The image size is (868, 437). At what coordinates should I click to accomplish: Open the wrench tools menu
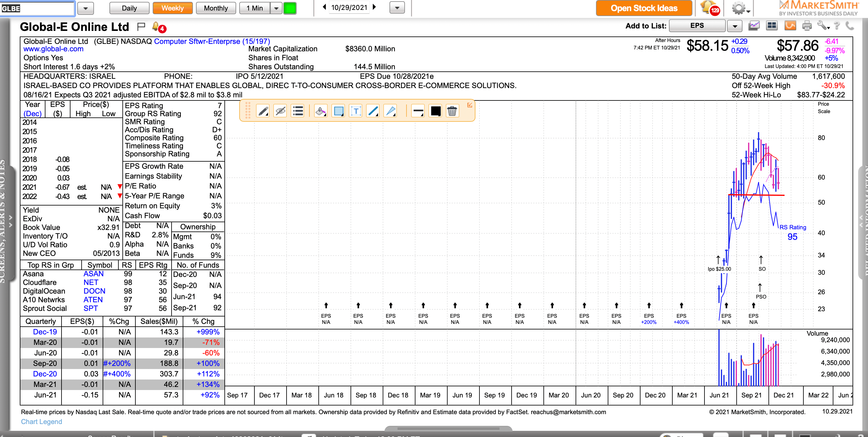point(823,26)
